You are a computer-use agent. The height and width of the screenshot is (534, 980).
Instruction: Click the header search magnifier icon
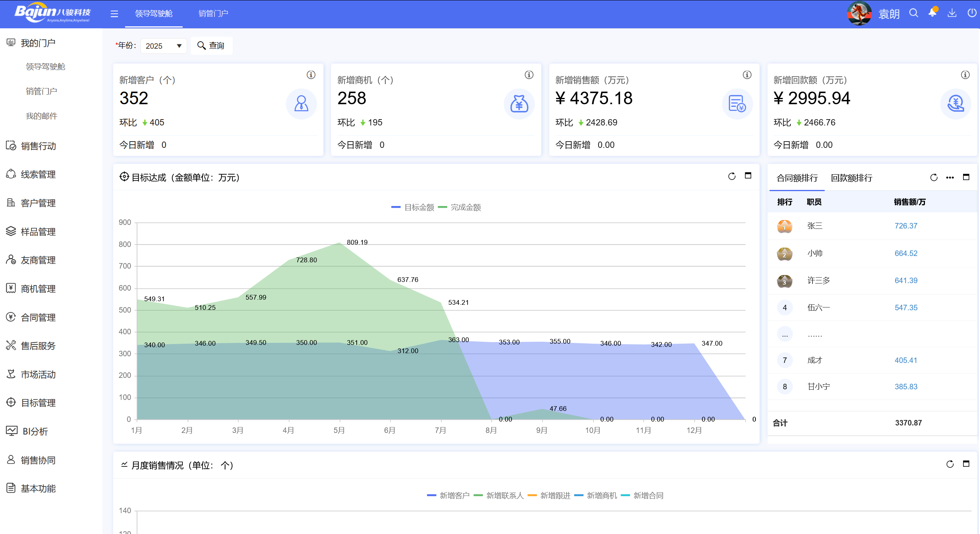click(914, 13)
